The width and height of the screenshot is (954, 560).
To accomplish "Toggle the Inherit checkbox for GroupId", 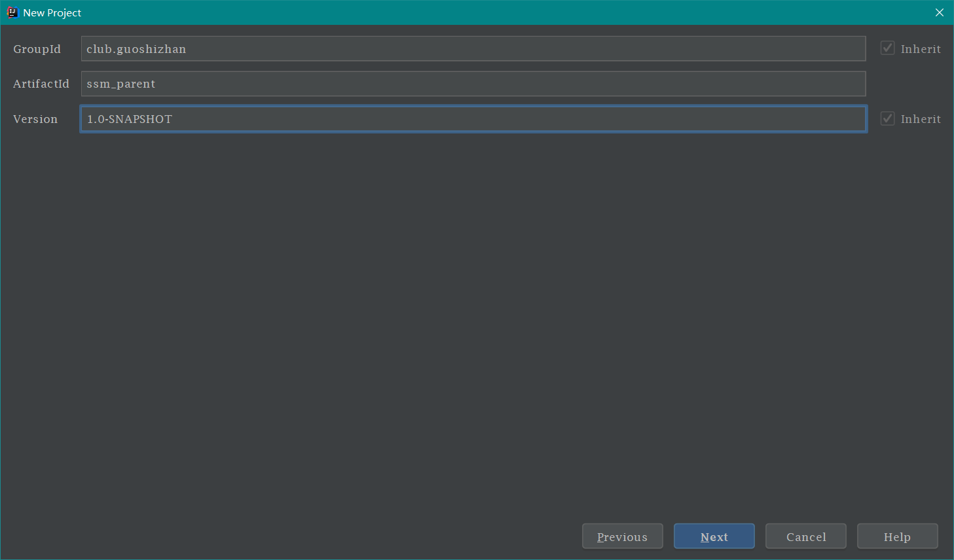I will [x=887, y=48].
